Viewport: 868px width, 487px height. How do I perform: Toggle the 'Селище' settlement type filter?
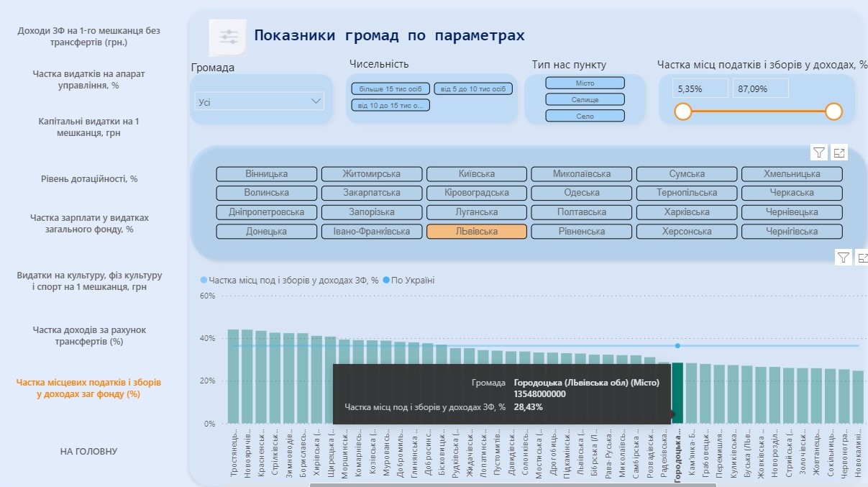click(x=585, y=99)
